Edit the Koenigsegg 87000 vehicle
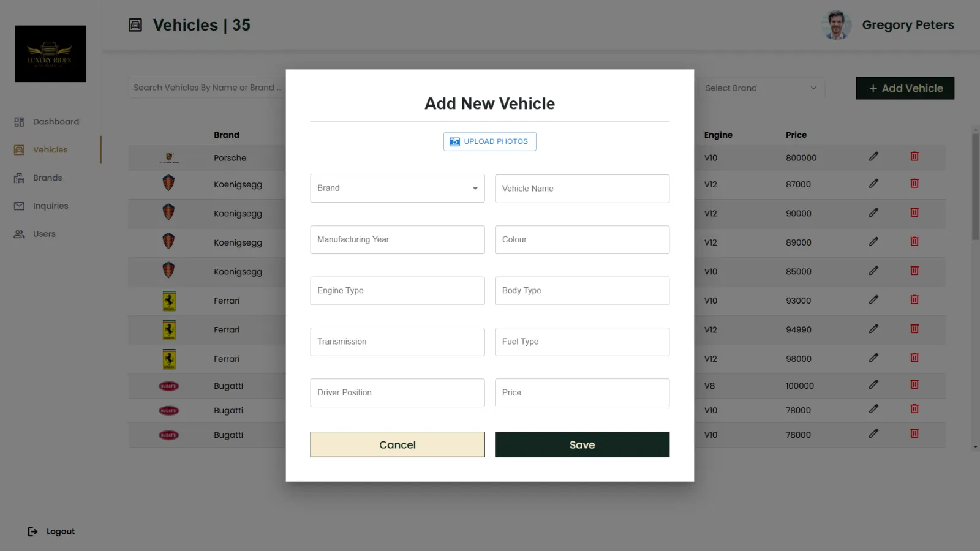Viewport: 980px width, 551px height. click(x=873, y=183)
